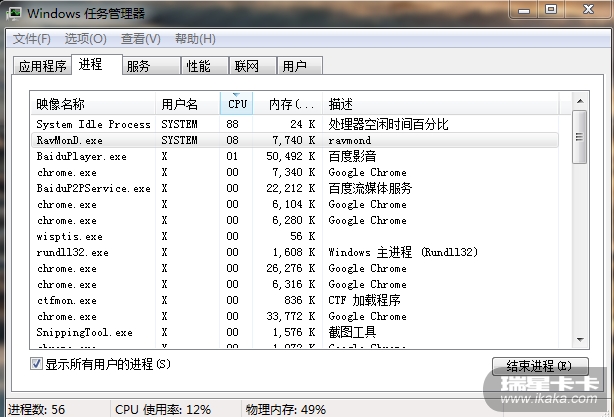This screenshot has height=417, width=614.
Task: Select chrome.exe row with 6,104 K memory
Action: [294, 204]
